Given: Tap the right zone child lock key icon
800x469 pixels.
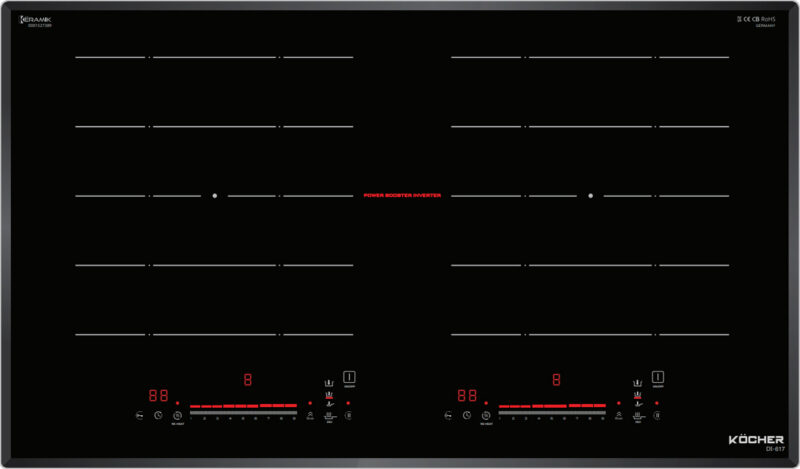Looking at the screenshot, I should 447,415.
